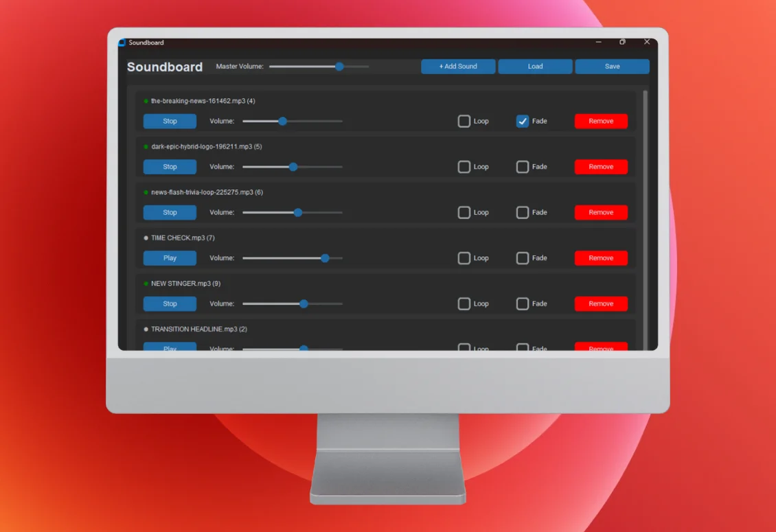Stop dark-epic-hybrid-logo-196211.mp3 playback
The height and width of the screenshot is (532, 776).
click(x=170, y=167)
